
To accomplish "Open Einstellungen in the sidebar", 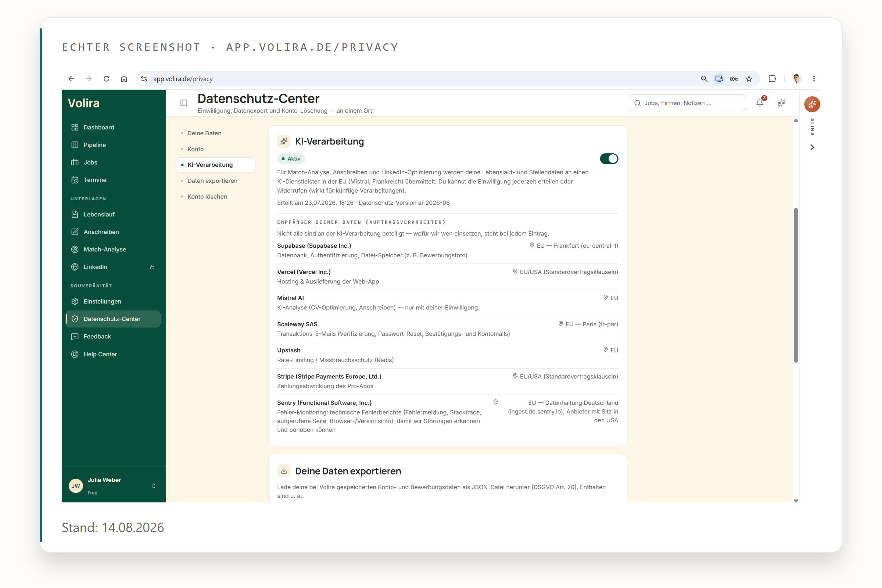I will pyautogui.click(x=113, y=301).
